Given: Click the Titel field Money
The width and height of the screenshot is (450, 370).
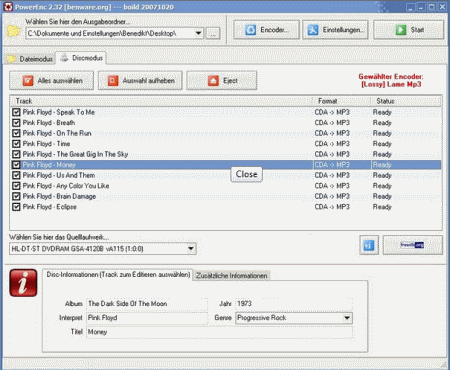Looking at the screenshot, I should 219,332.
